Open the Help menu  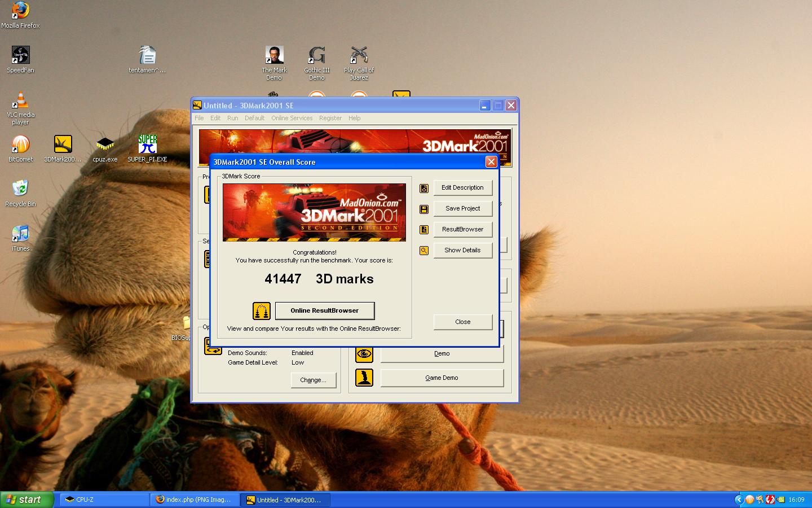pos(354,118)
